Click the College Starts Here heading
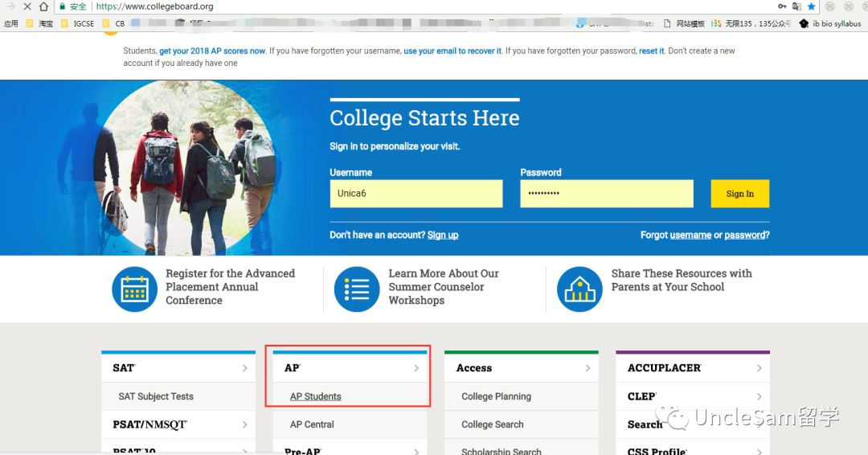Screen dimensions: 868x455 (424, 118)
